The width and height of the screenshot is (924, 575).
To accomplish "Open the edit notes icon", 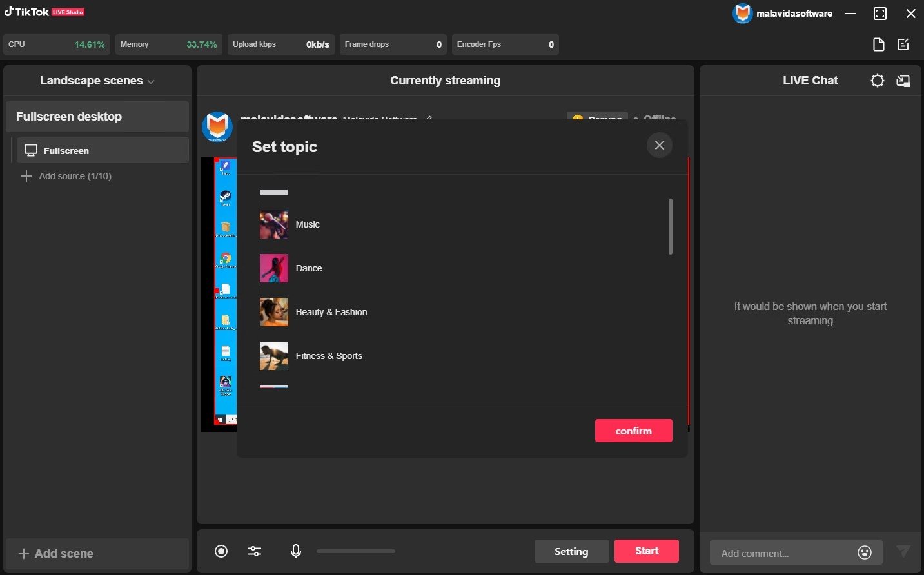I will pos(903,44).
